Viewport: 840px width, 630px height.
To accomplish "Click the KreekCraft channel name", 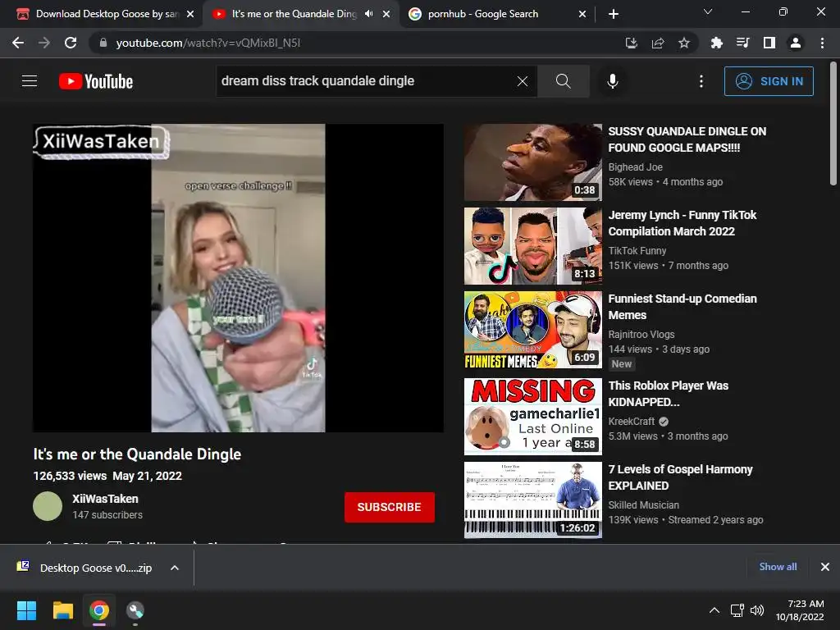I will (632, 421).
